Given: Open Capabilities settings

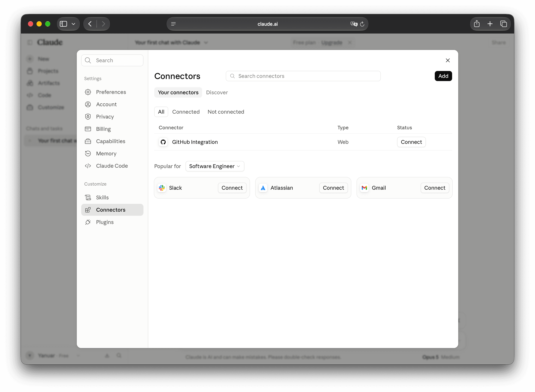Looking at the screenshot, I should (x=112, y=141).
